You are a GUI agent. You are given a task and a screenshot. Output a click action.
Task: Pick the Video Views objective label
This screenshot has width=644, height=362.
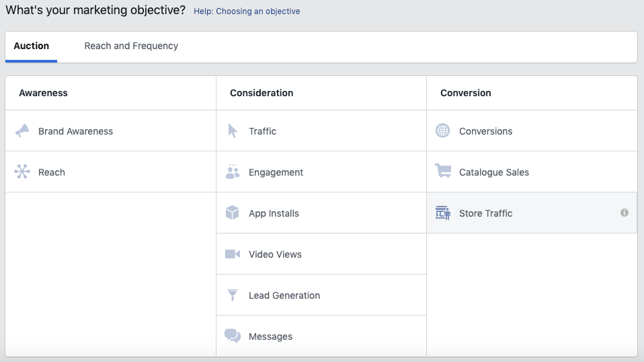point(275,254)
